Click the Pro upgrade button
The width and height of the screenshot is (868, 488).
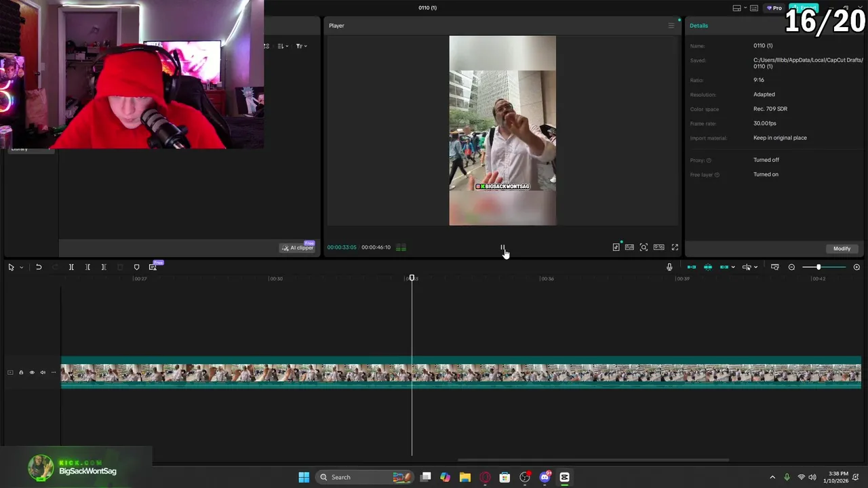click(x=774, y=8)
